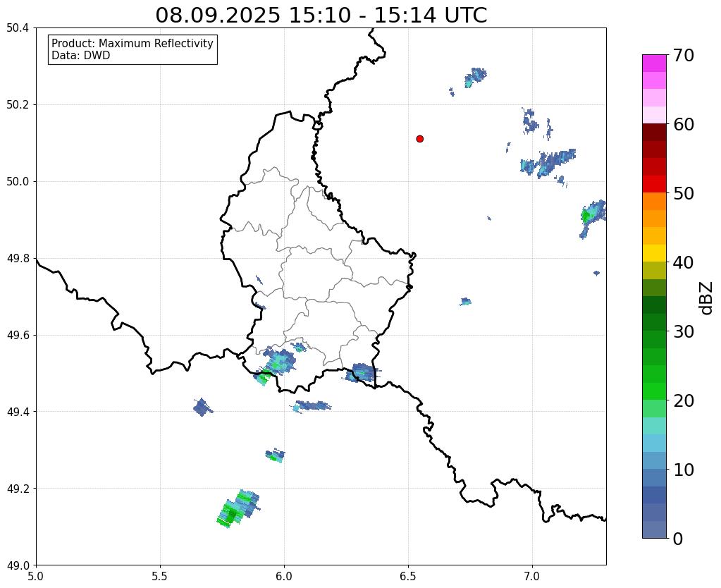
Task: Click the 'Product: Maximum Reflectivity' label
Action: pos(133,43)
